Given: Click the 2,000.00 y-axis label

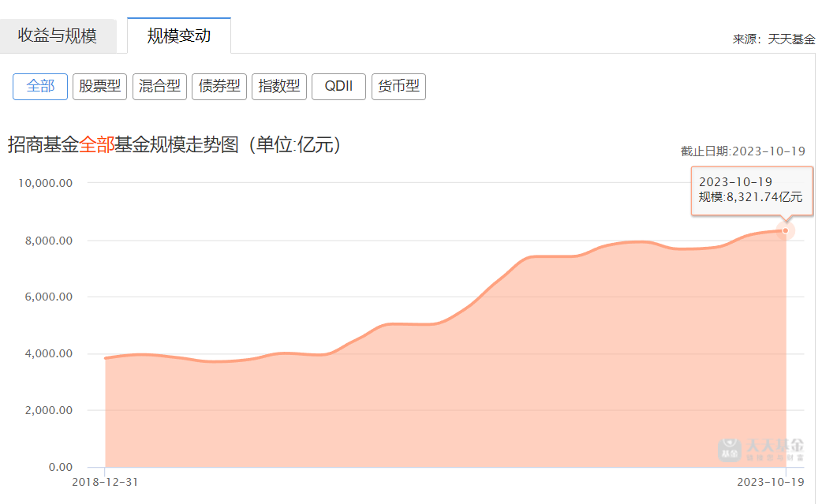Looking at the screenshot, I should (49, 410).
